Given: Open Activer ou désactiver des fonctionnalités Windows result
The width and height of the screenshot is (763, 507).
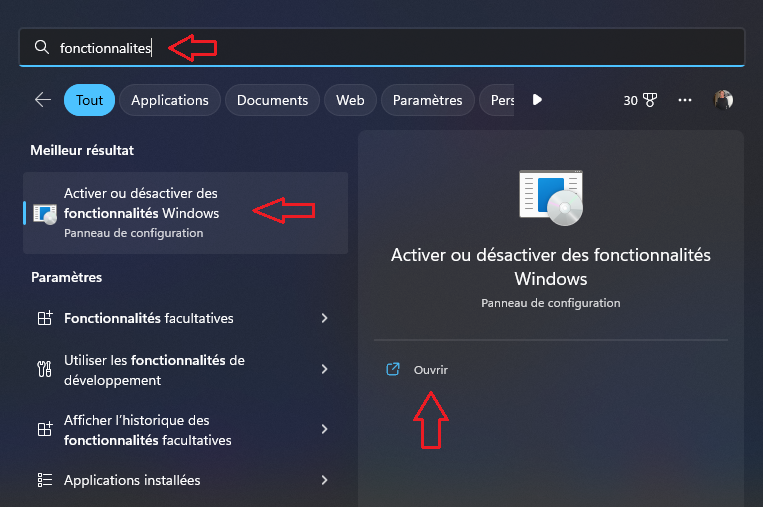Looking at the screenshot, I should pyautogui.click(x=185, y=213).
